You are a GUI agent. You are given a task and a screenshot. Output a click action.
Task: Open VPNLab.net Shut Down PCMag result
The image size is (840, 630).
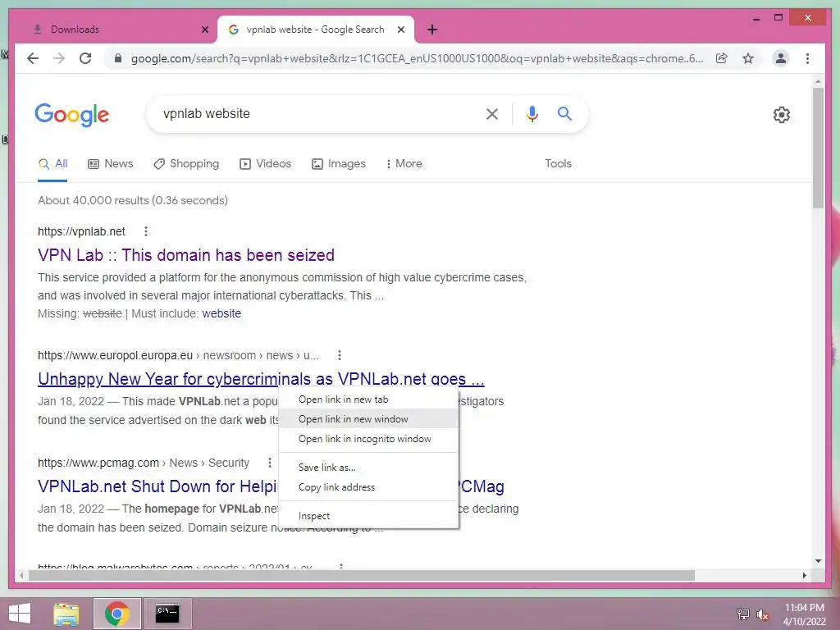coord(157,486)
